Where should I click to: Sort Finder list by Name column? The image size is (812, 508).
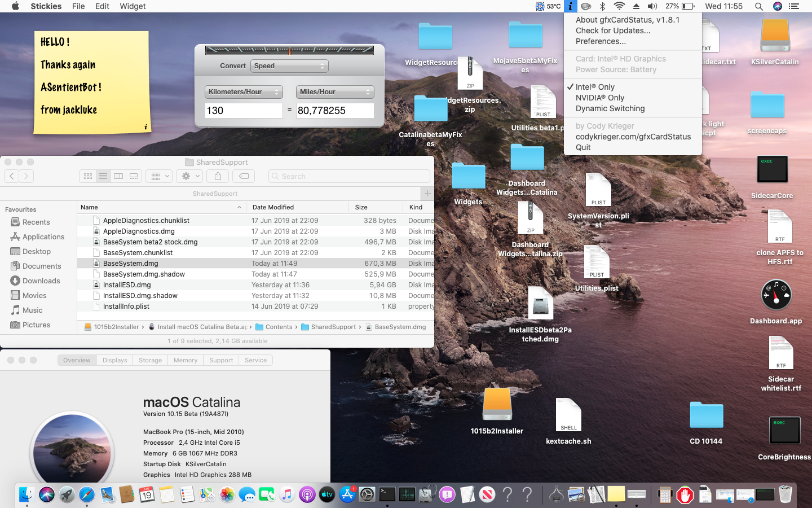161,207
